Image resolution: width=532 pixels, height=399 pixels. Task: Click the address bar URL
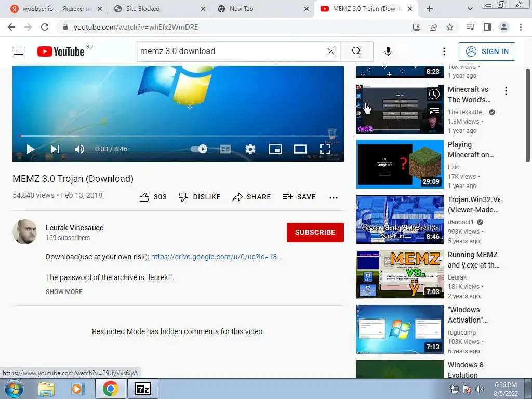pyautogui.click(x=136, y=27)
